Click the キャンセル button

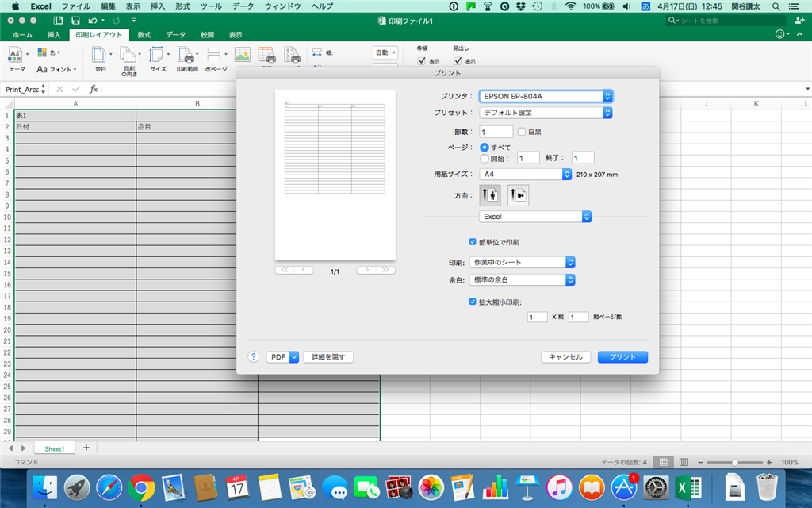(565, 356)
